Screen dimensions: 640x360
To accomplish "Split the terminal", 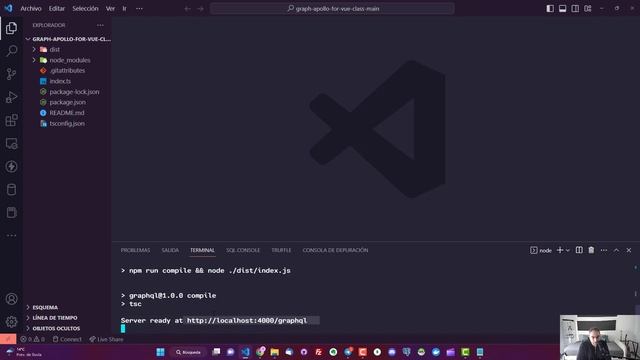I will (579, 250).
